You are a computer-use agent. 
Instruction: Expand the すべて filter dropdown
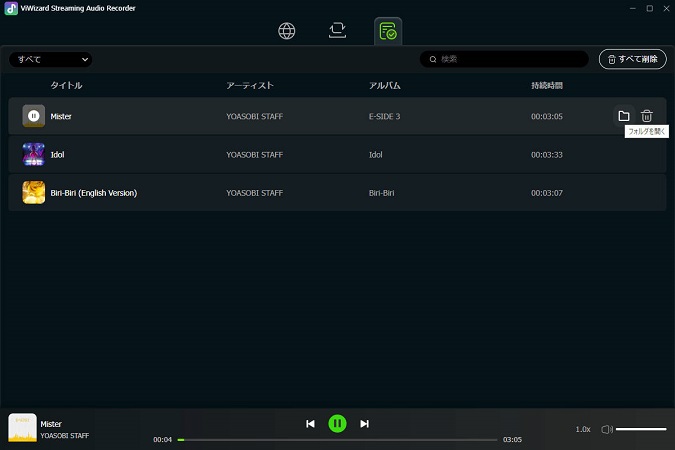click(x=50, y=59)
